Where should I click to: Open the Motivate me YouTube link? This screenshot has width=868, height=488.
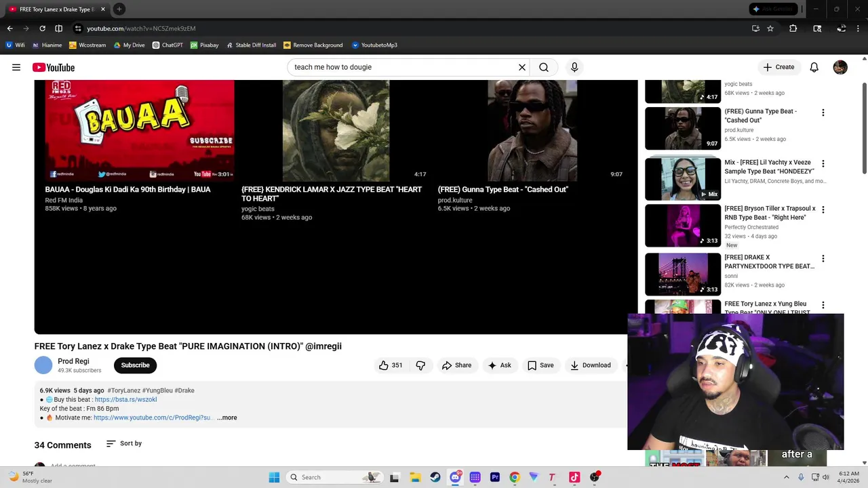(x=153, y=418)
